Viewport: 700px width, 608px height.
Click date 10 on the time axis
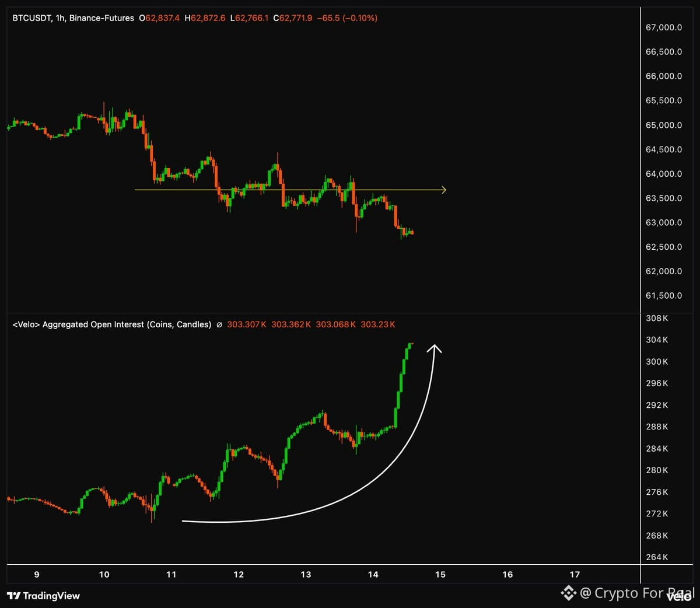coord(104,575)
